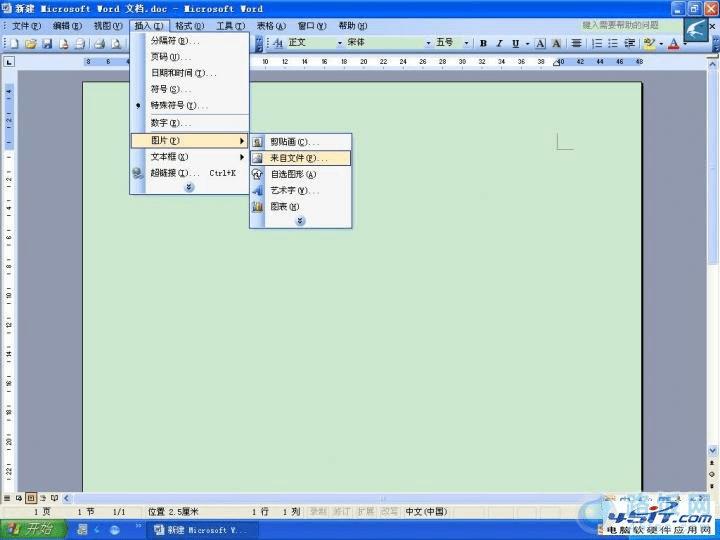Choose 超链接 Ctrl+K menu entry
Screen dimensions: 720x540
tap(190, 173)
